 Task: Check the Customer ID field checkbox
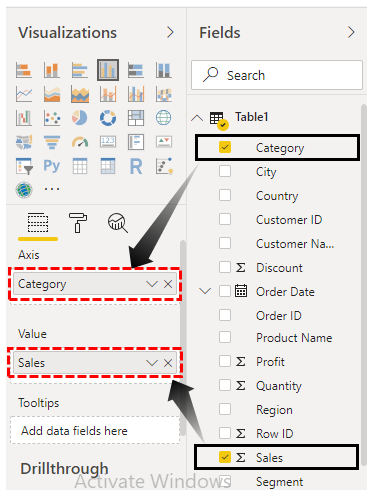click(225, 219)
